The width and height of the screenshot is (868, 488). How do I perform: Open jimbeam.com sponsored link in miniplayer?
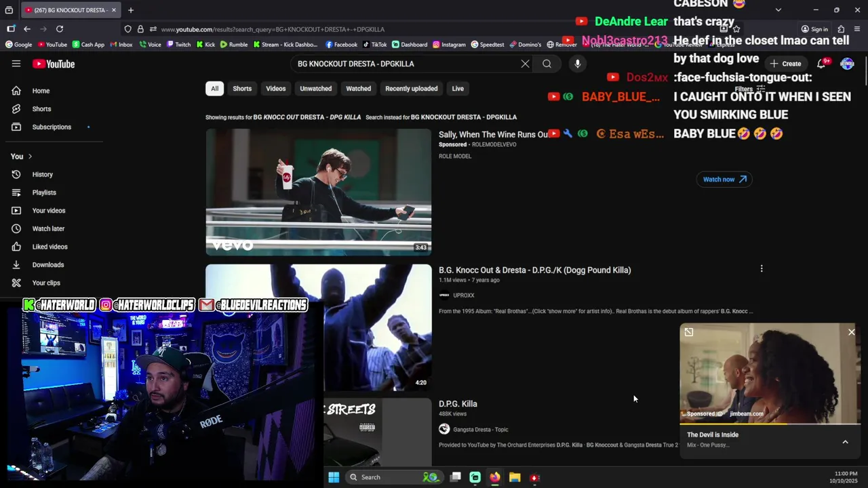(747, 413)
